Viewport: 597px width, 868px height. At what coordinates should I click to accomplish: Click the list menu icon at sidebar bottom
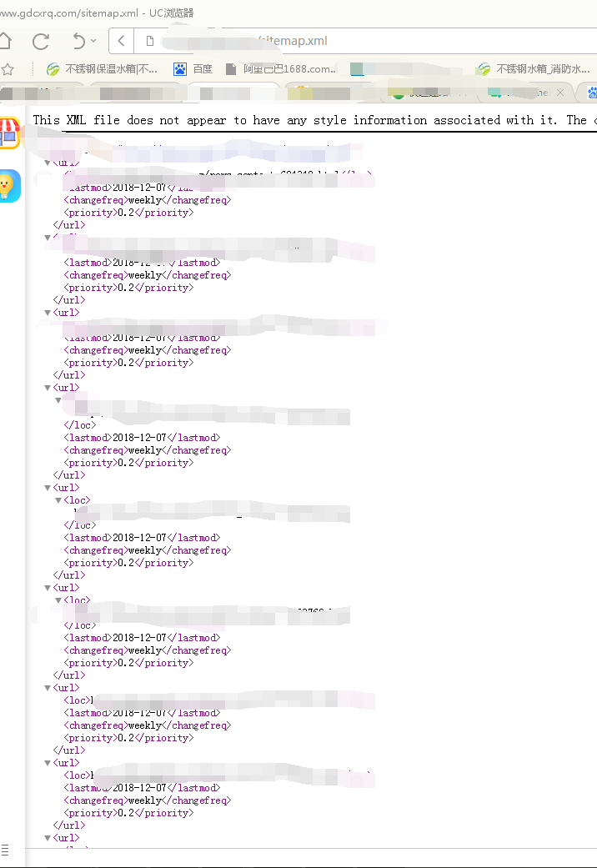click(5, 848)
